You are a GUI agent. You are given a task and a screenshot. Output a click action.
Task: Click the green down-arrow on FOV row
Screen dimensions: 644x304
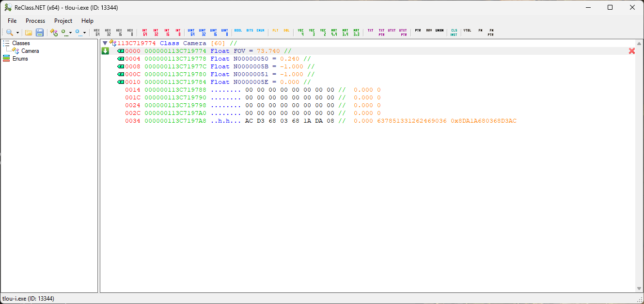coord(105,51)
